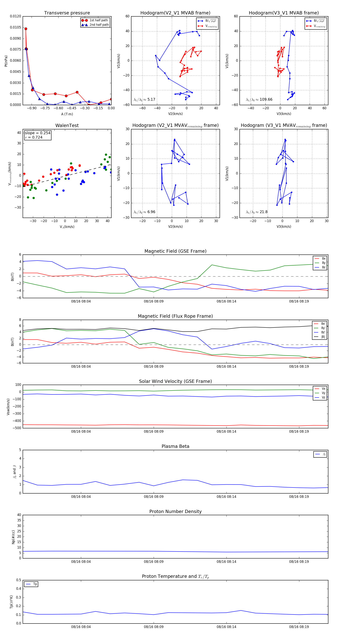Click the 'WalenTest' plot title
Screen dimensions: 351x644
67,125
